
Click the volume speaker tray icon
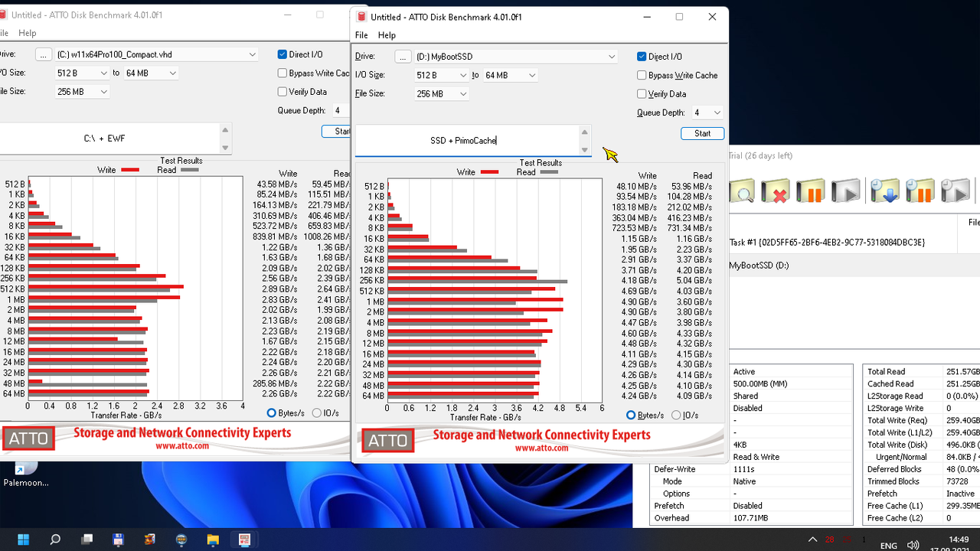tap(913, 545)
